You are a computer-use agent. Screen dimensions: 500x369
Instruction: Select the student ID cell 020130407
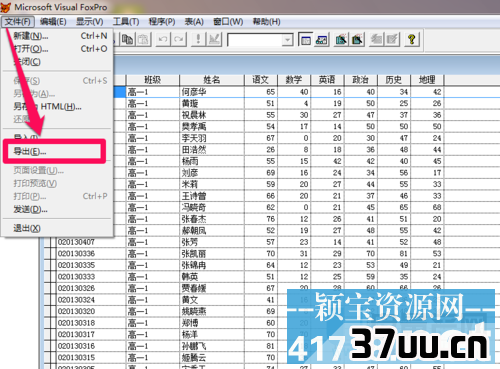pyautogui.click(x=91, y=242)
